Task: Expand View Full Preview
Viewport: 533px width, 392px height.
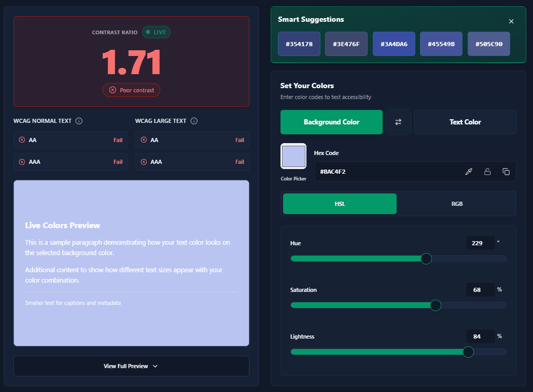Action: tap(131, 366)
